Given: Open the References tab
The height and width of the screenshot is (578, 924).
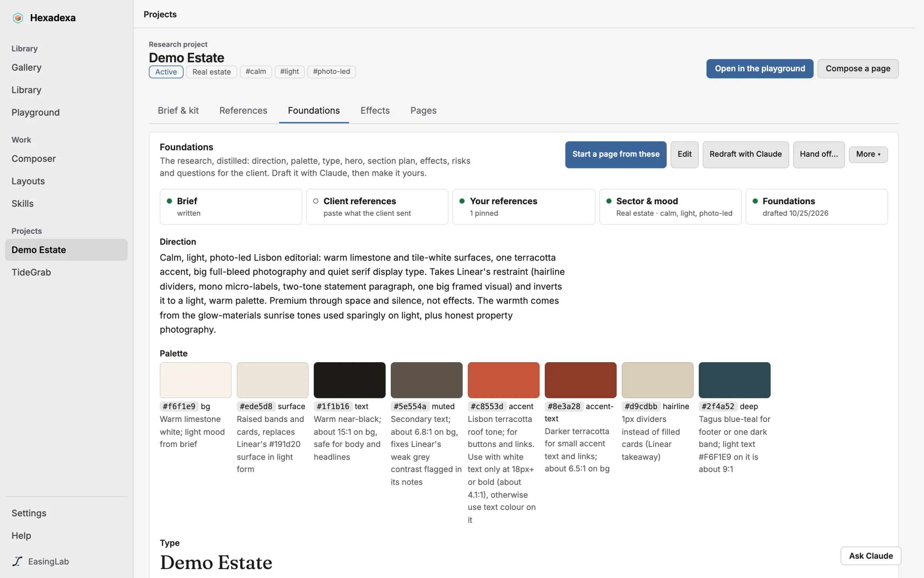Looking at the screenshot, I should [243, 111].
